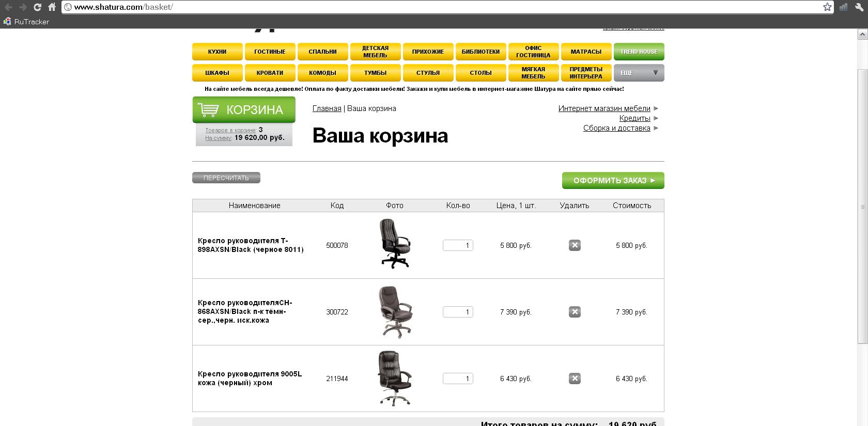Edit quantity for item code 300722
This screenshot has height=426, width=868.
[x=458, y=312]
